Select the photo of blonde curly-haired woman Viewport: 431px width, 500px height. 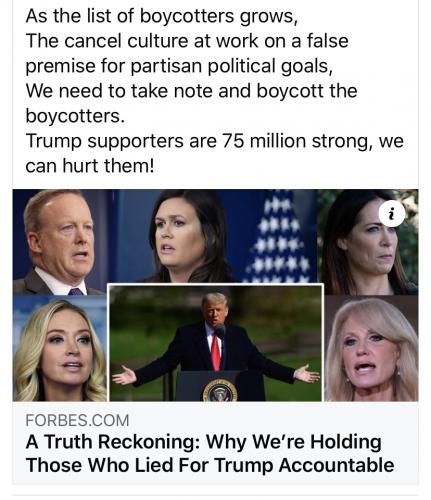[x=60, y=348]
